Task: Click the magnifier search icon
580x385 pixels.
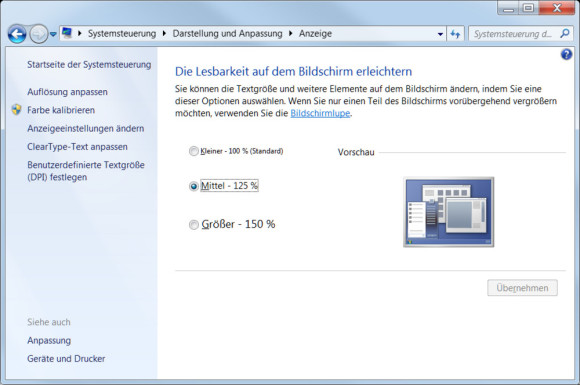Action: click(565, 34)
